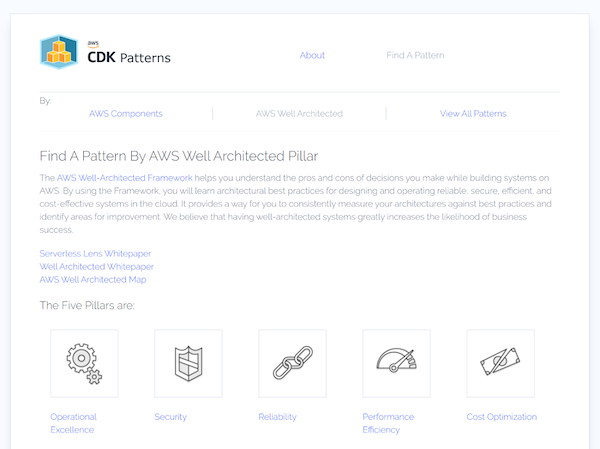
Task: Click the Operational Excellence text link
Action: coord(73,423)
